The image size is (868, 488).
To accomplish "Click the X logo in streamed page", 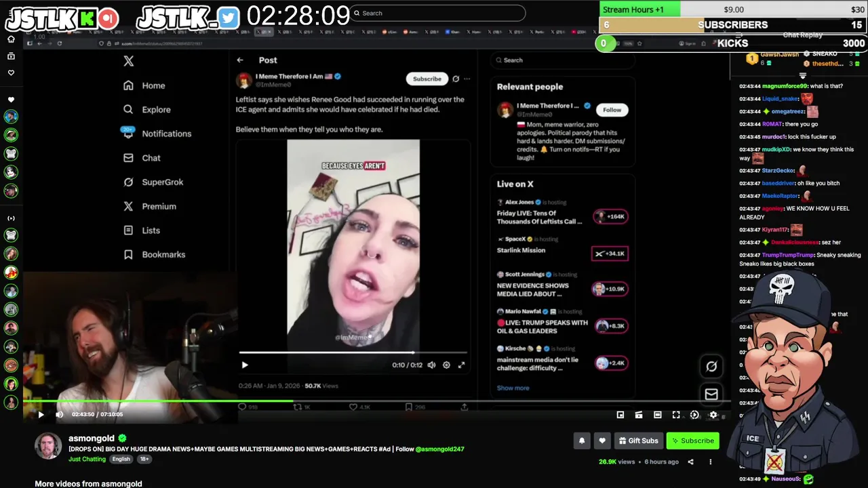I will coord(128,61).
